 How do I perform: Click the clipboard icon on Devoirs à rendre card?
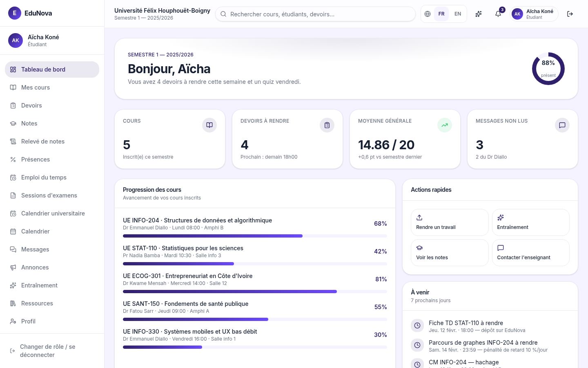point(327,125)
